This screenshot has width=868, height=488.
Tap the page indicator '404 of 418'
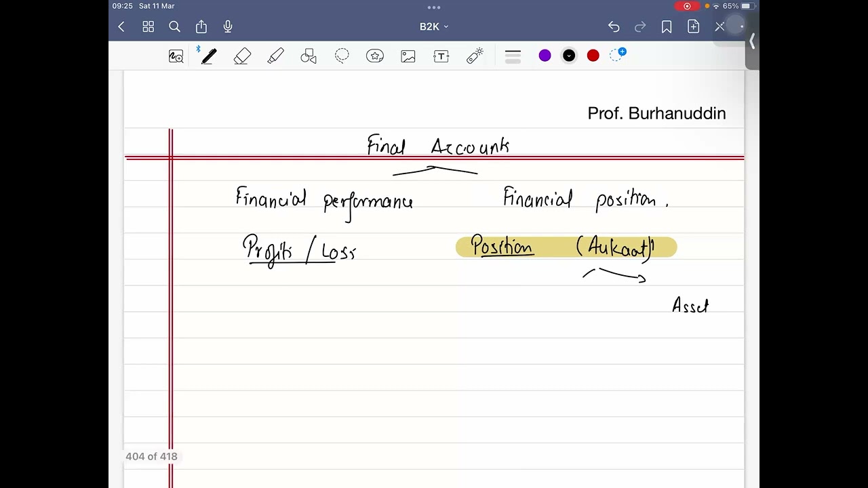pyautogui.click(x=151, y=457)
